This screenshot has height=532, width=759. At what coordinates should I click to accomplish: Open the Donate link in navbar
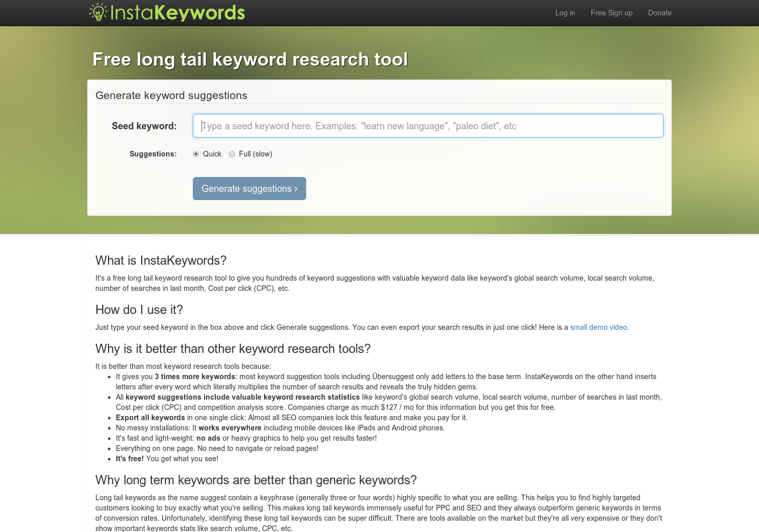point(660,13)
